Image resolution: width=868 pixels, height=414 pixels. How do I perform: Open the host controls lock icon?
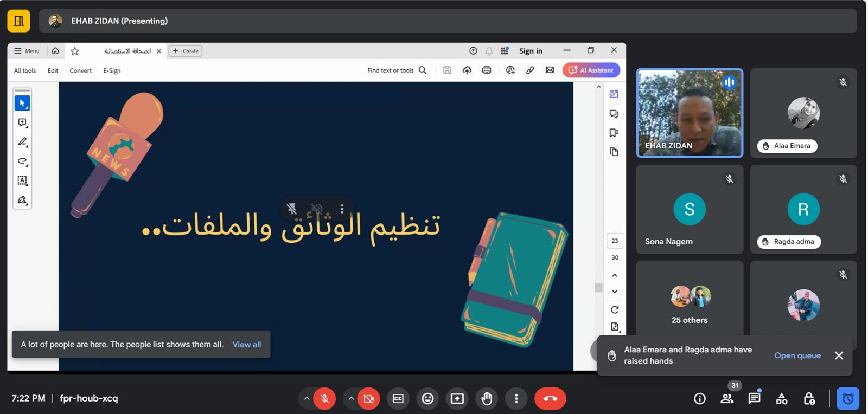coord(809,399)
